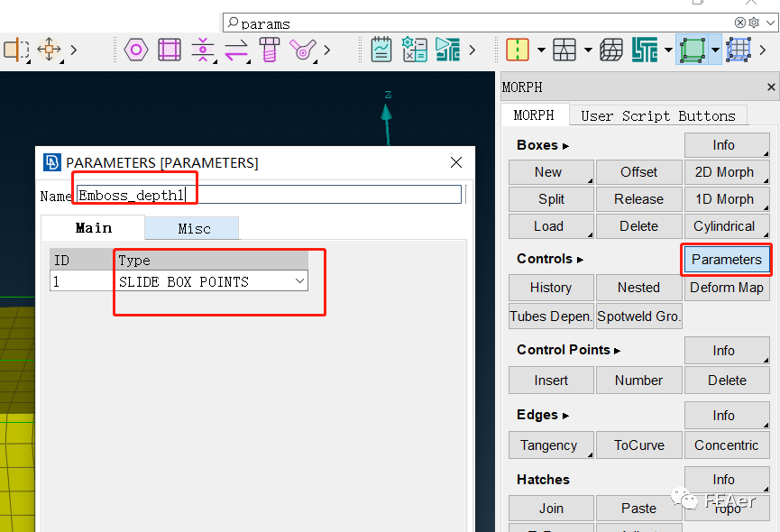
Task: Click the Offset button
Action: point(638,172)
